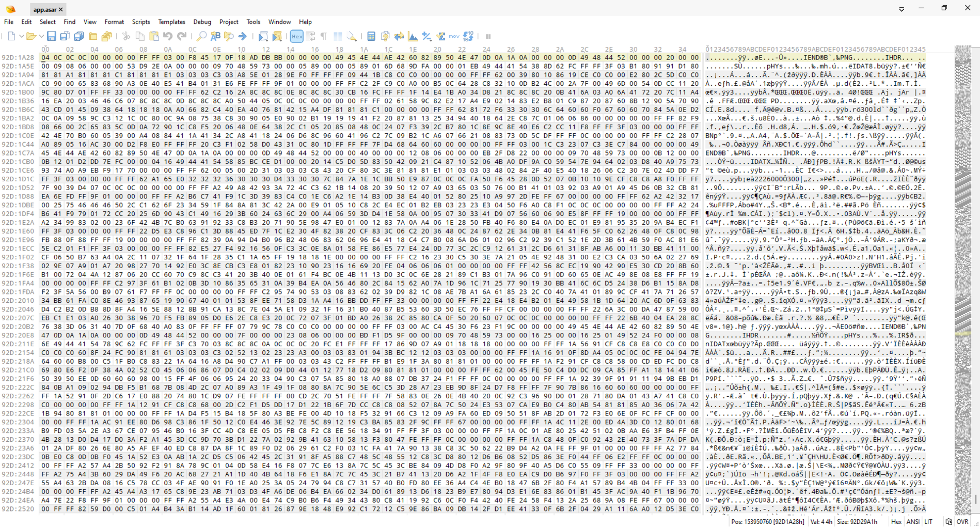Click the Goto arrow icon
The image size is (980, 527).
click(243, 36)
